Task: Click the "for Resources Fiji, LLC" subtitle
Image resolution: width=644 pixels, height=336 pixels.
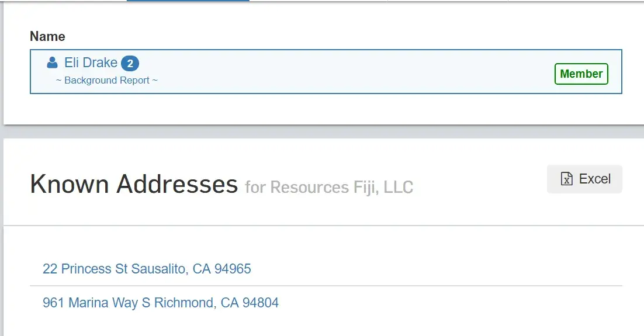Action: pos(329,188)
